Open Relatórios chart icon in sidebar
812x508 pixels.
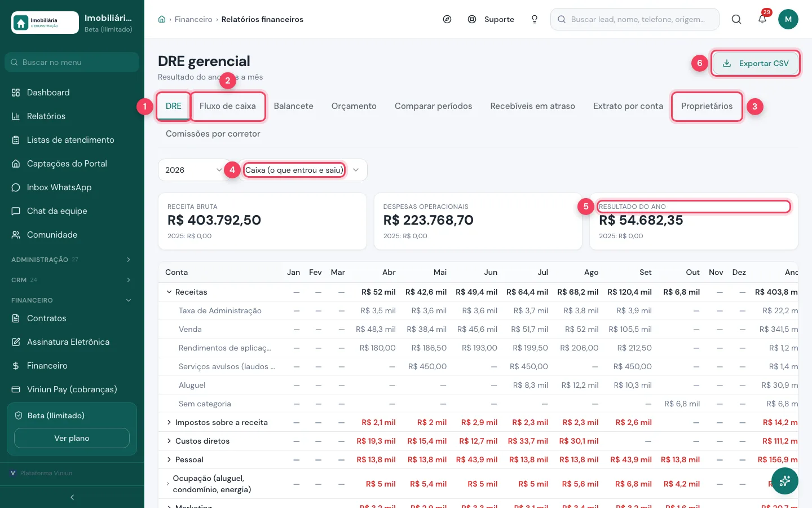pyautogui.click(x=16, y=116)
